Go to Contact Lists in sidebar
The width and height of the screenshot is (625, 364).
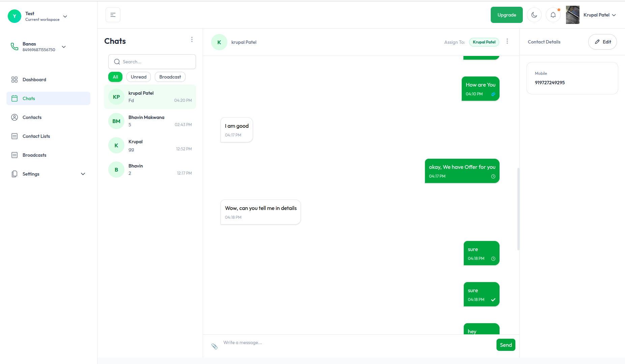pyautogui.click(x=36, y=136)
